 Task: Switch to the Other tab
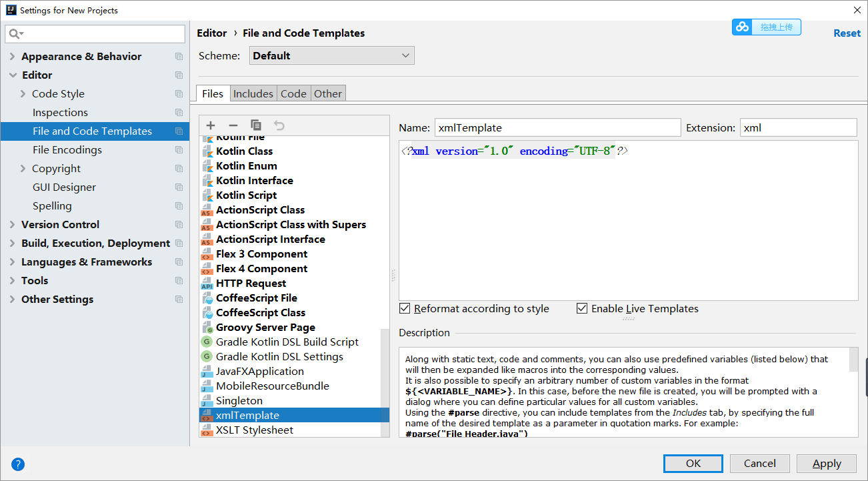(x=328, y=94)
